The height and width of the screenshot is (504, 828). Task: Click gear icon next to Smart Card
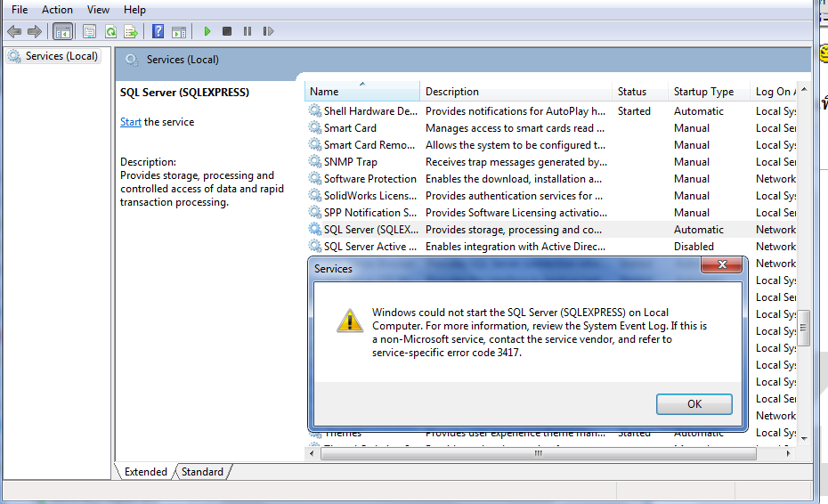tap(315, 127)
